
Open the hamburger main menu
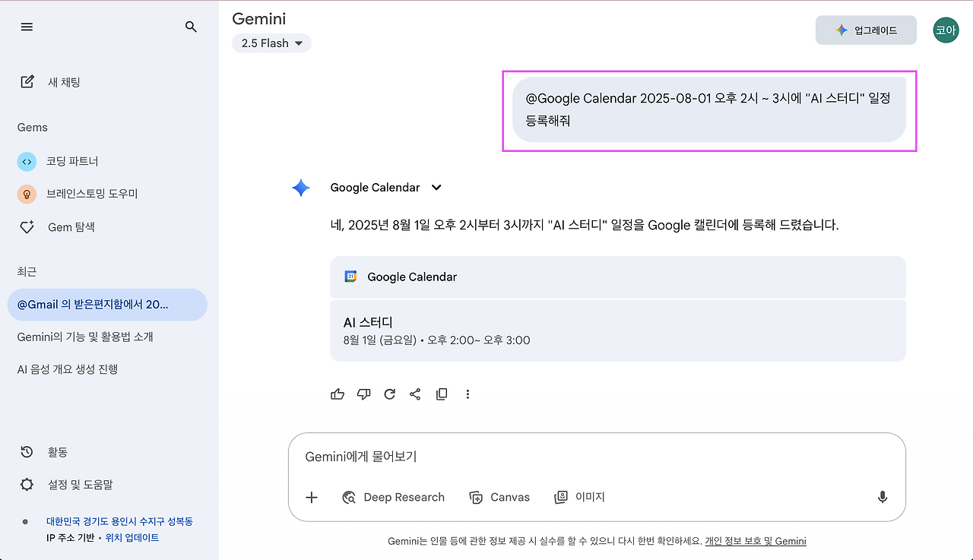pyautogui.click(x=27, y=27)
